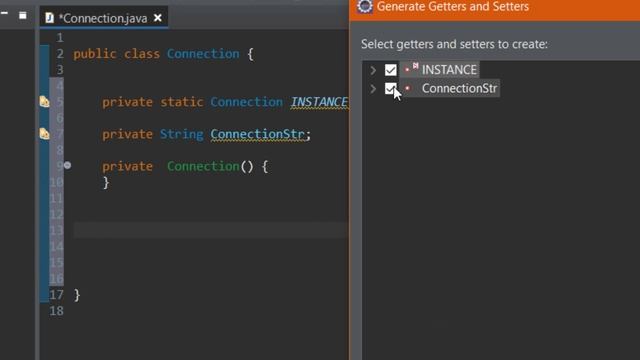Click the INSTANCE variable in the code
Screen dimensions: 640x360
319,102
